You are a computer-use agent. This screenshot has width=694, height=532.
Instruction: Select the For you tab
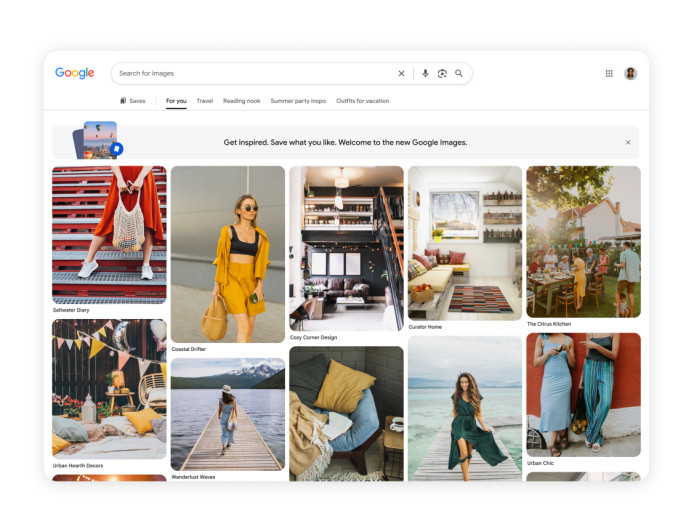(176, 101)
